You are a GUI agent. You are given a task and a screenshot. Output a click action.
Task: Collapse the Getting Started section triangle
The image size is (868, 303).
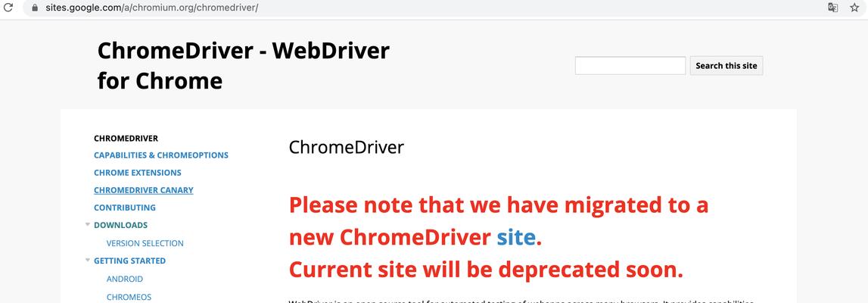88,261
